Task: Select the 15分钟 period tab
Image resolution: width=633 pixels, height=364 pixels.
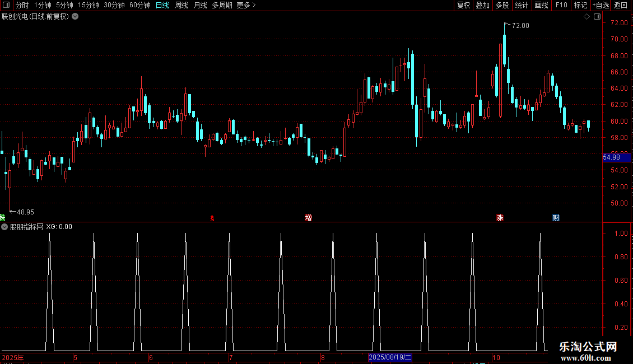Action: tap(88, 5)
